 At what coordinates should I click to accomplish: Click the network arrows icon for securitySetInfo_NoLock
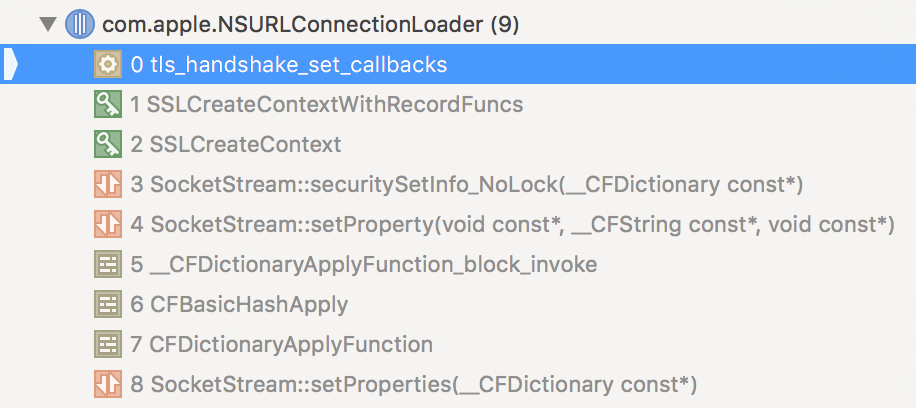[106, 185]
